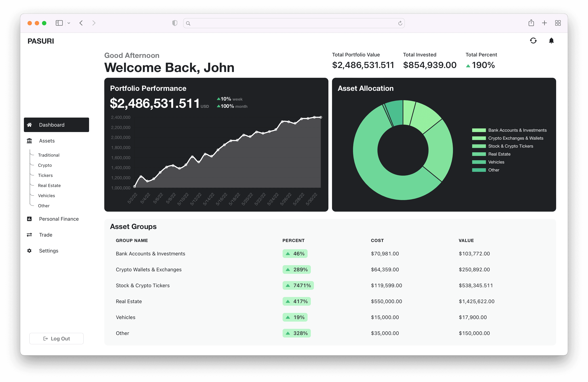Reload page with address bar icon
Image resolution: width=588 pixels, height=382 pixels.
(400, 23)
